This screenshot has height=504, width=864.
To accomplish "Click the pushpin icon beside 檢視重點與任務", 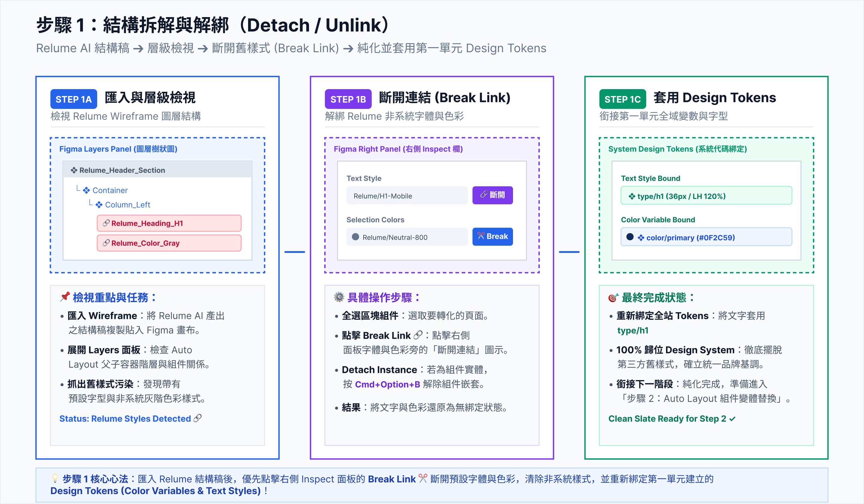I will coord(65,297).
